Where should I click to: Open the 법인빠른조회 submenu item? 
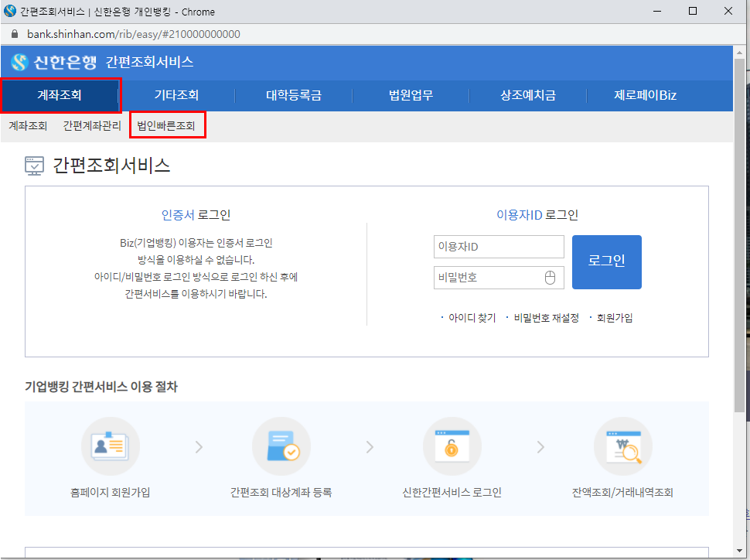(166, 126)
